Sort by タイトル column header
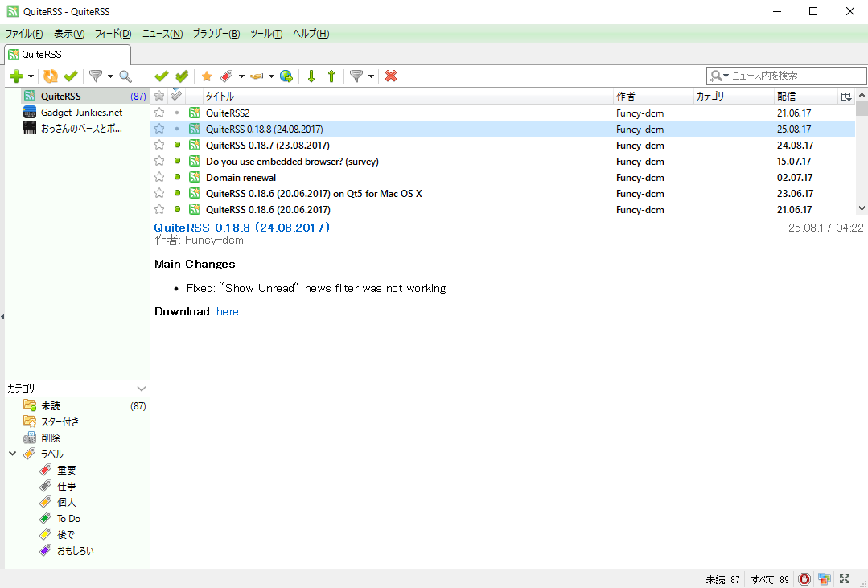Screen dimensions: 868x588 pos(408,97)
